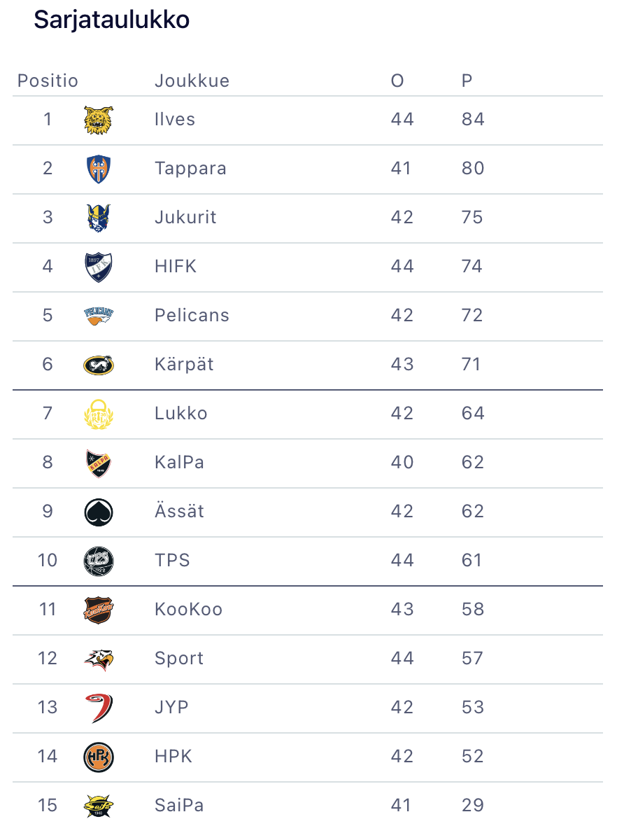Image resolution: width=617 pixels, height=840 pixels.
Task: Sort table by Positio column header
Action: point(48,81)
